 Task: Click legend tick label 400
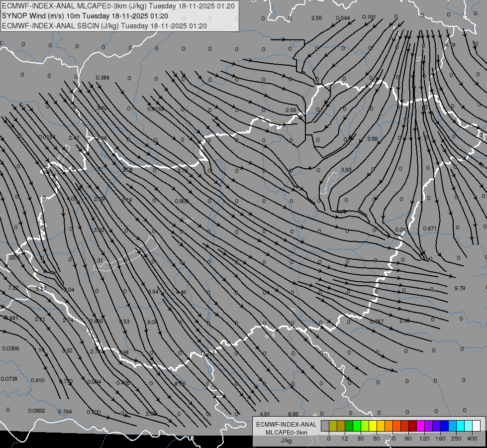[472, 439]
